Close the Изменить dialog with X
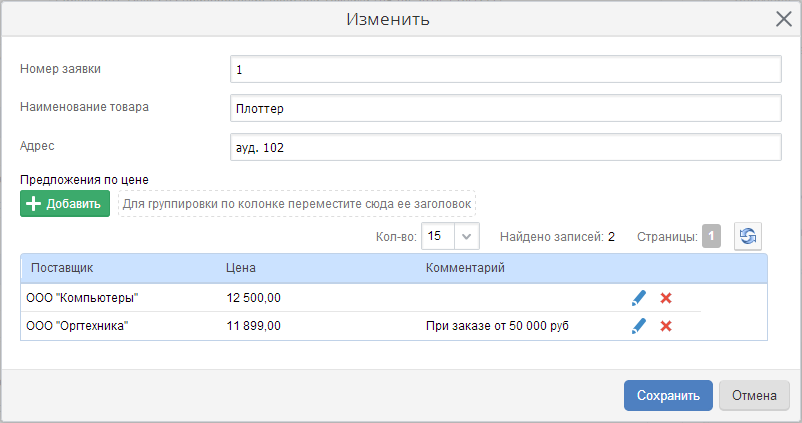 point(784,19)
